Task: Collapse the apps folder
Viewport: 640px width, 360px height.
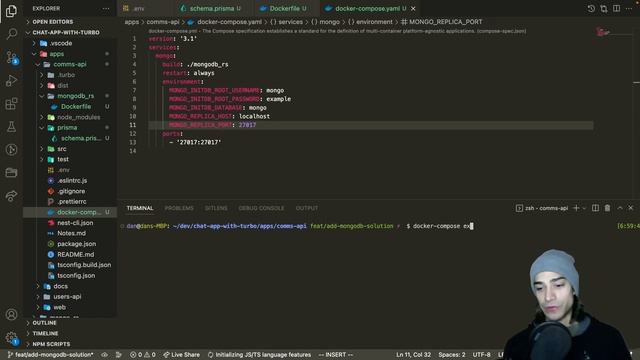Action: click(x=57, y=54)
